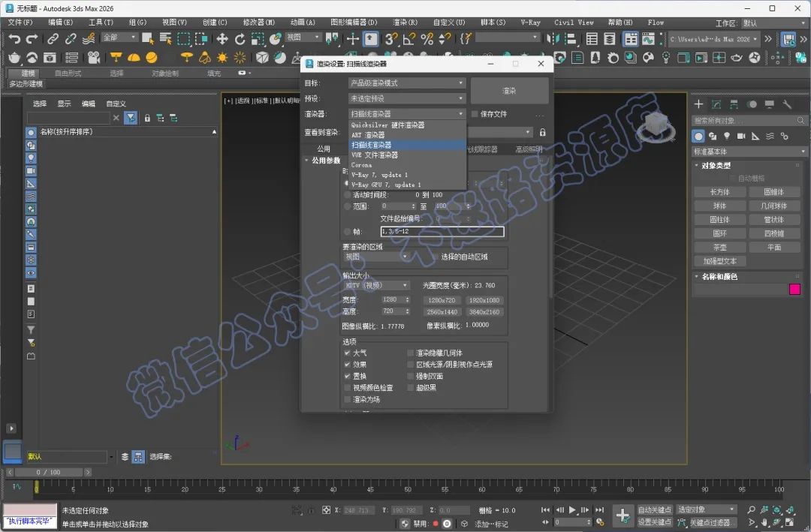Click the 渲染 render button
The height and width of the screenshot is (532, 811).
[x=509, y=91]
